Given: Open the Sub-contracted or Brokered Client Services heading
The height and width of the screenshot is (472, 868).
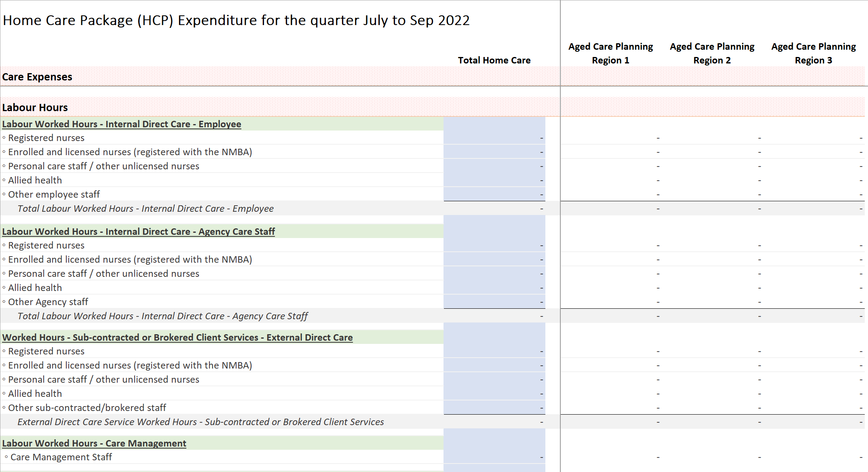Looking at the screenshot, I should click(x=177, y=337).
